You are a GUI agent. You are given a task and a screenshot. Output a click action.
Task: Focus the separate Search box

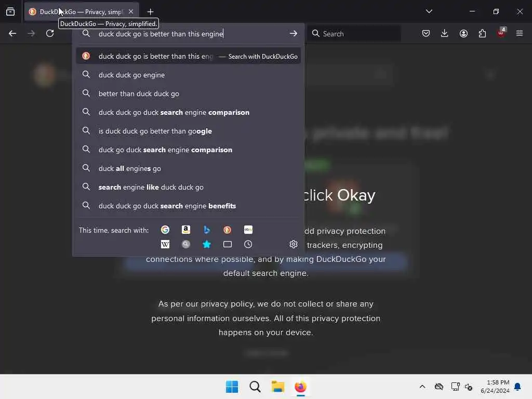pos(354,34)
